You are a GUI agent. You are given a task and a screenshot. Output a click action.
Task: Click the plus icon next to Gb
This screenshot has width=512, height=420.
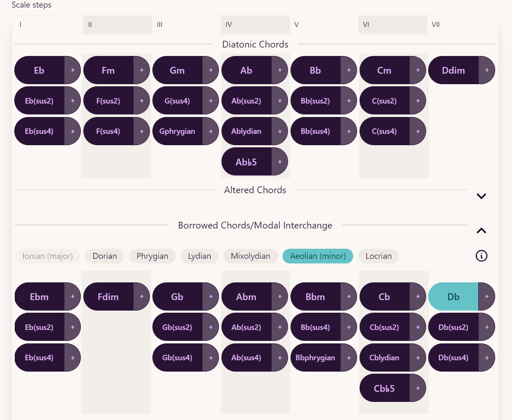point(211,297)
